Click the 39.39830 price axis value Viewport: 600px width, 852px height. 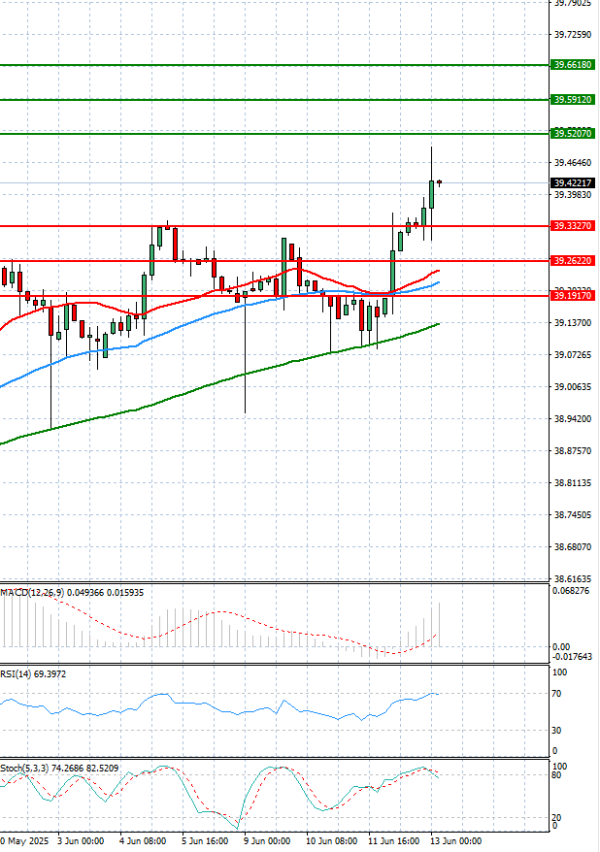(x=573, y=195)
